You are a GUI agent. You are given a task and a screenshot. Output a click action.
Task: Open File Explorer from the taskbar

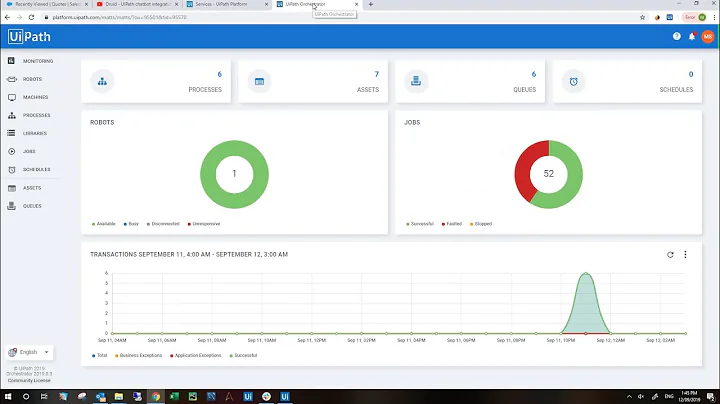[x=118, y=397]
